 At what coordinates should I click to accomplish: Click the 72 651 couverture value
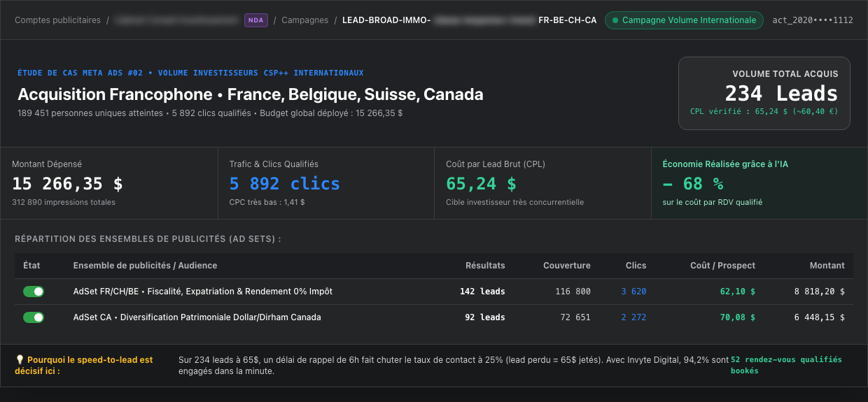(x=576, y=317)
